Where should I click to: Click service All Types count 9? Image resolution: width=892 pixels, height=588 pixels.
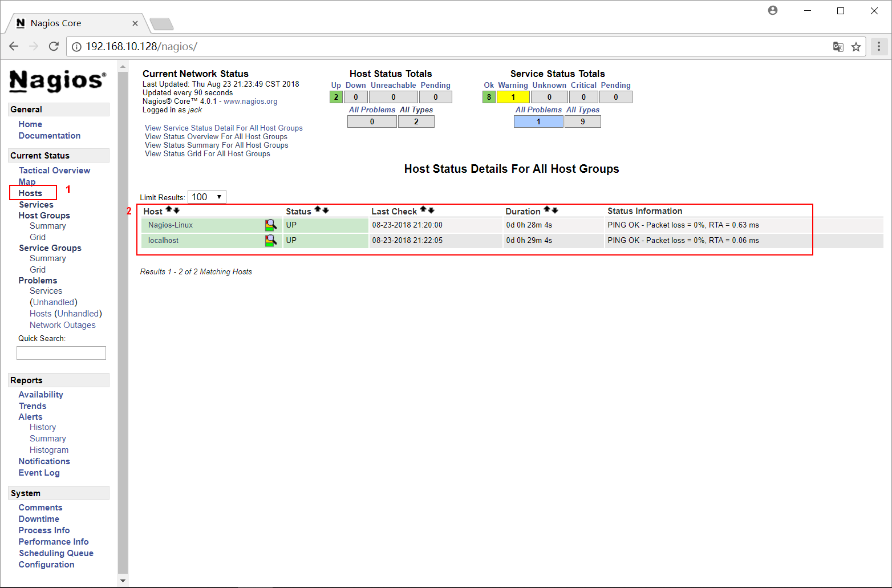tap(583, 121)
